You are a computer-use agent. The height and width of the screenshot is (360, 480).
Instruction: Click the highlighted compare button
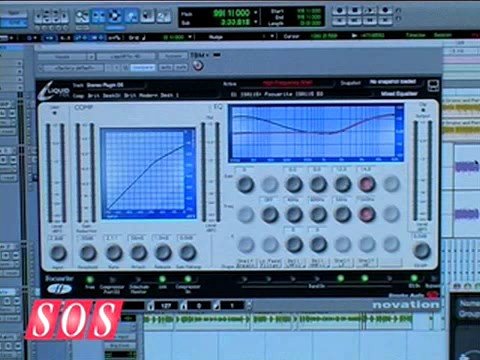(x=143, y=68)
